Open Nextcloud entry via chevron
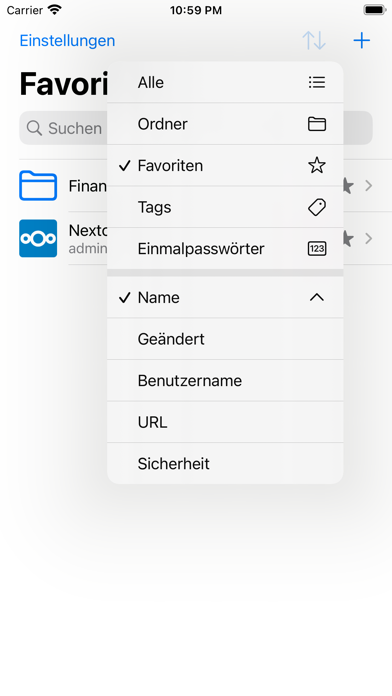Image resolution: width=392 pixels, height=696 pixels. coord(368,239)
